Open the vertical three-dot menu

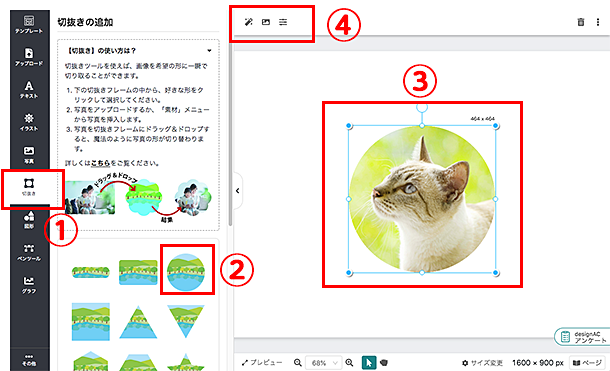click(x=598, y=22)
